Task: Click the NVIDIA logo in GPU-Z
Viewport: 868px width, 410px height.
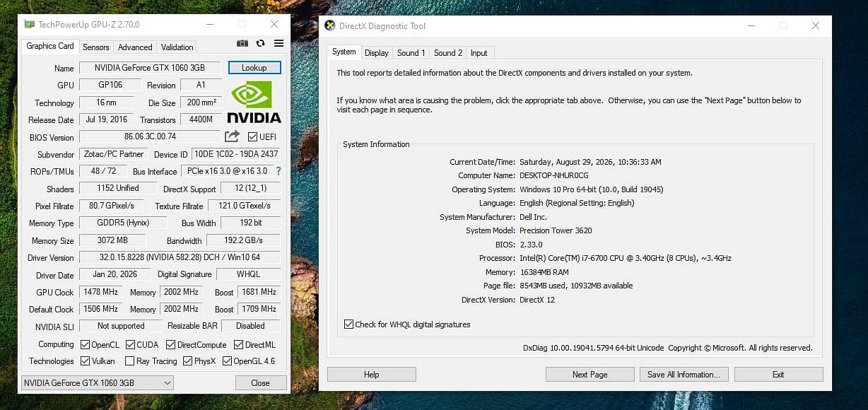Action: pyautogui.click(x=254, y=102)
